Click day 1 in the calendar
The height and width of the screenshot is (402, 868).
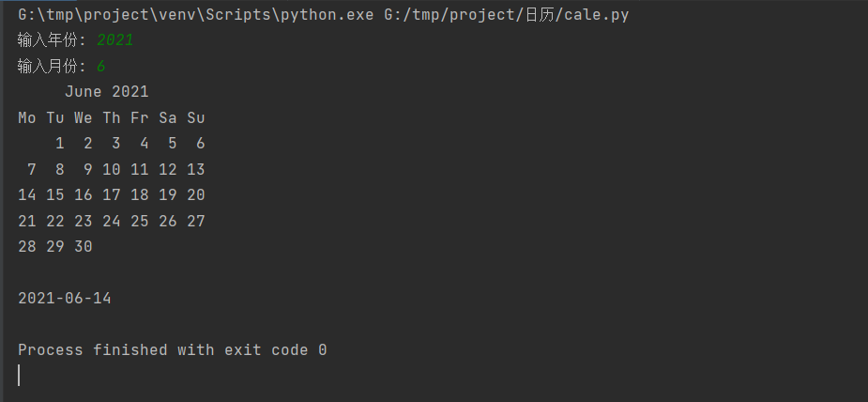[x=60, y=144]
